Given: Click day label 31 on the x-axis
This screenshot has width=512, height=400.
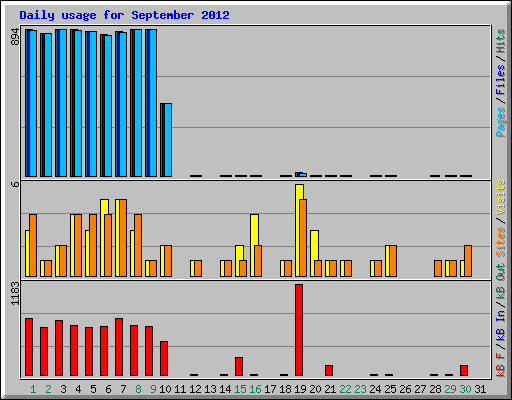Looking at the screenshot, I should pyautogui.click(x=480, y=389).
